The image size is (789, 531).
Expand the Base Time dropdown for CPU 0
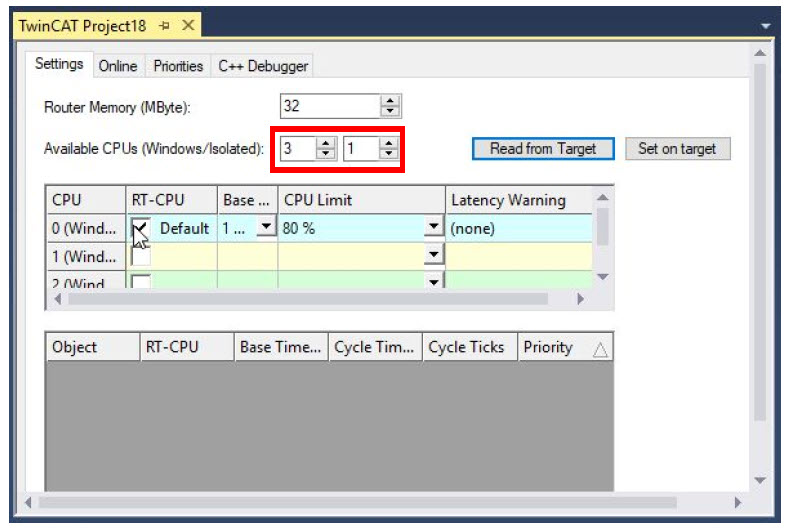click(x=265, y=228)
